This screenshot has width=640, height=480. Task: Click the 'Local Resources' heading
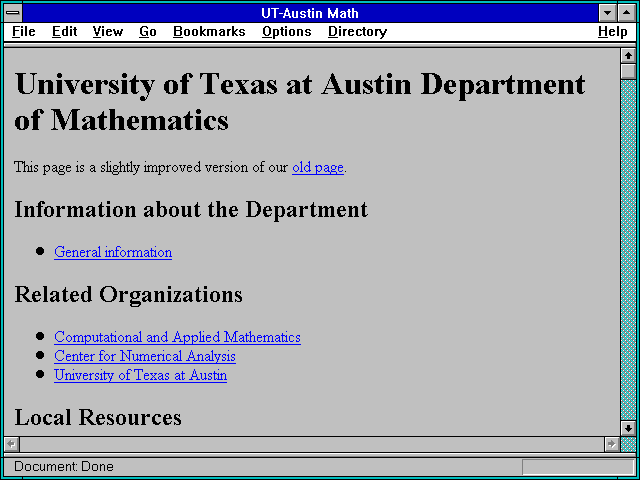(98, 418)
